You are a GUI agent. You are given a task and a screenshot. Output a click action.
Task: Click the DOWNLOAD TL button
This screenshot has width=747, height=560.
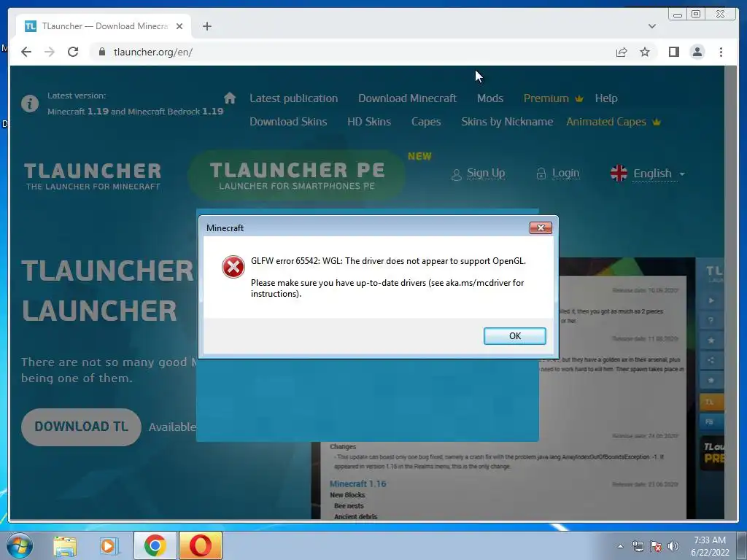pos(81,427)
